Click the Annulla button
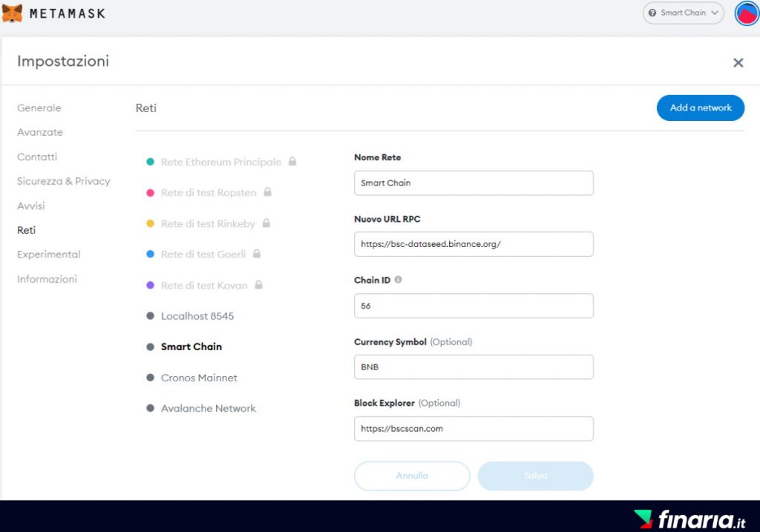This screenshot has width=760, height=532. click(x=412, y=476)
